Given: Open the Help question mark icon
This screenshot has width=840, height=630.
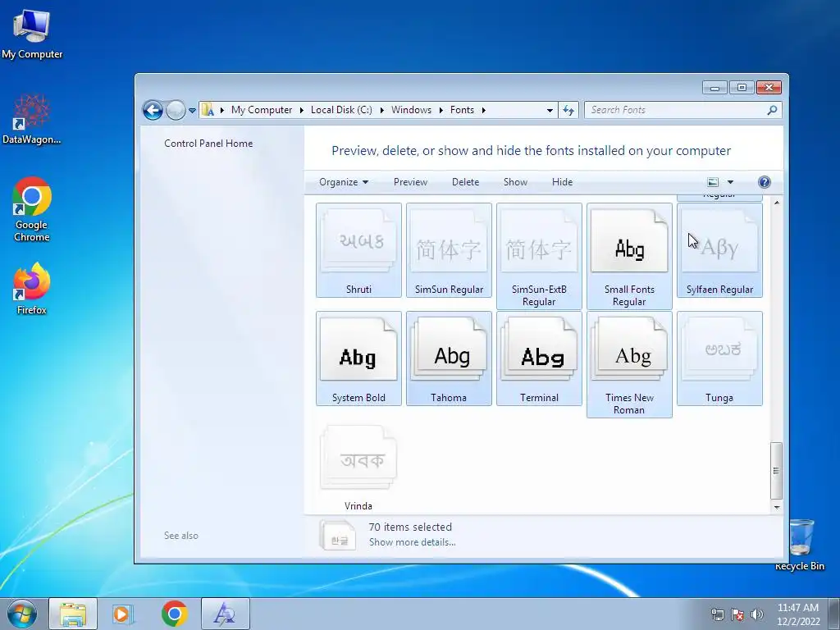Looking at the screenshot, I should [765, 182].
